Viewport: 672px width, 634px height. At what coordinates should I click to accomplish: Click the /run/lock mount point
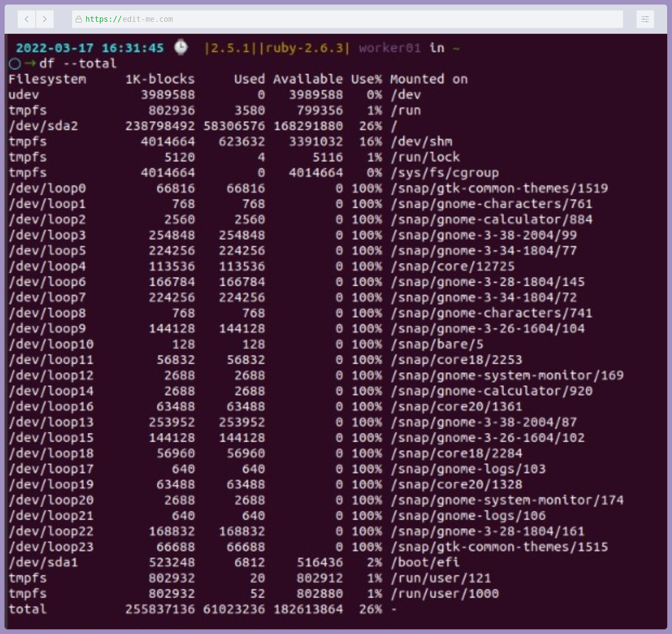click(x=425, y=157)
